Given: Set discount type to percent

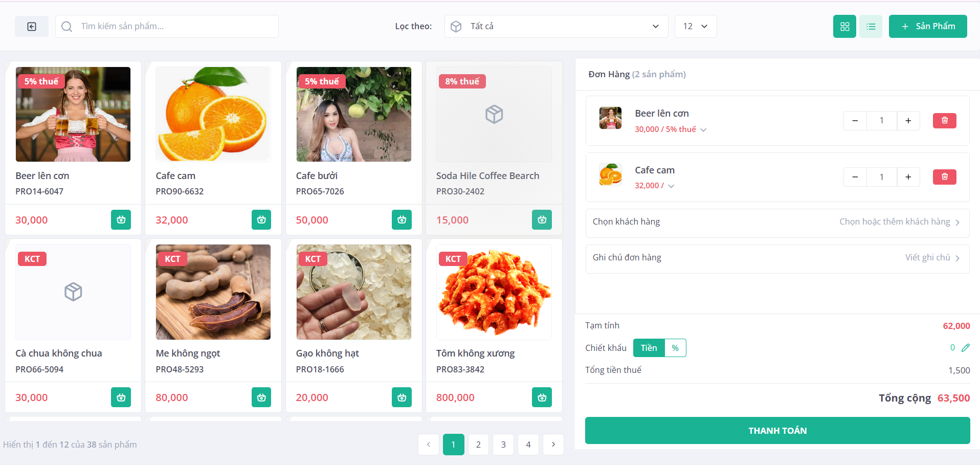Looking at the screenshot, I should [675, 348].
